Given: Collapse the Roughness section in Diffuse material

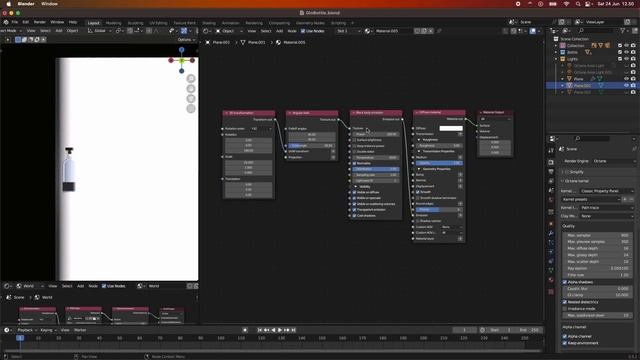Looking at the screenshot, I should pyautogui.click(x=419, y=140).
